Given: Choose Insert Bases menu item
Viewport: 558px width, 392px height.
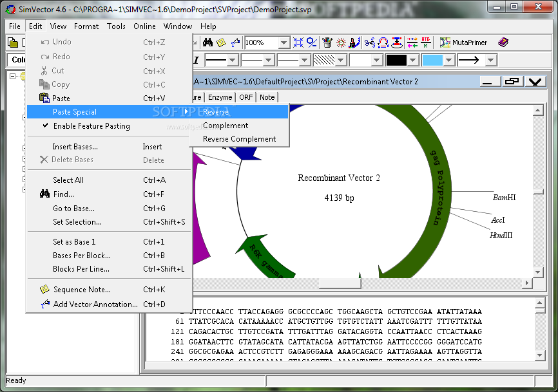Looking at the screenshot, I should click(108, 146).
